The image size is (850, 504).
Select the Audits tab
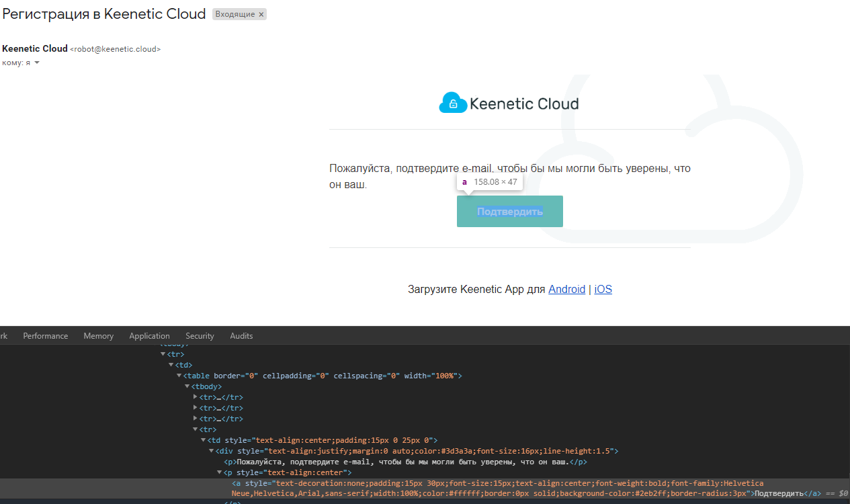(x=241, y=336)
